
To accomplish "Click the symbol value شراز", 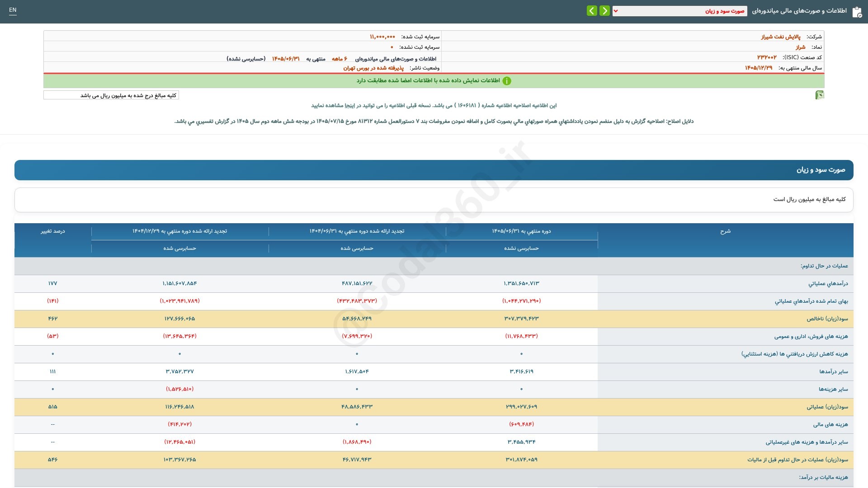I will click(x=801, y=47).
